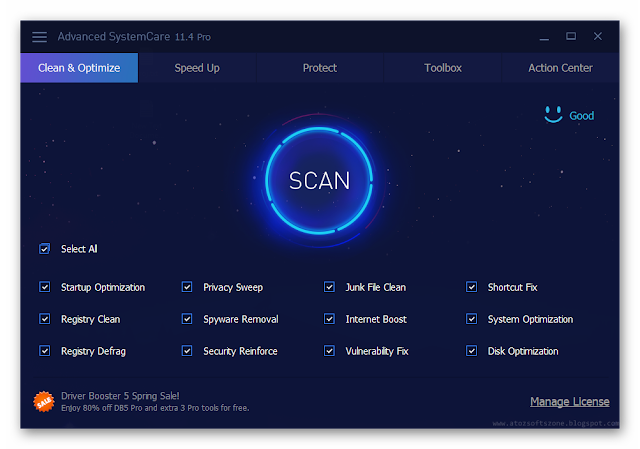Toggle Vulnerability Fix checkbox
640x449 pixels.
coord(329,351)
